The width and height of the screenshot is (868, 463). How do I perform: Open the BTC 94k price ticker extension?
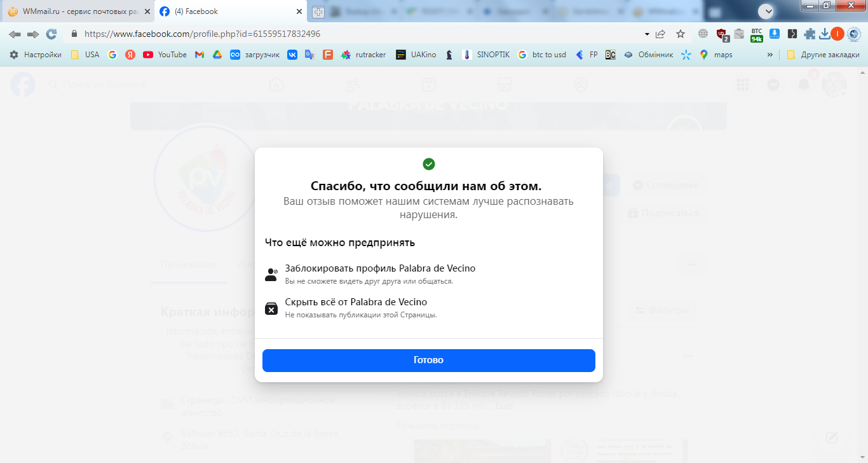coord(756,34)
